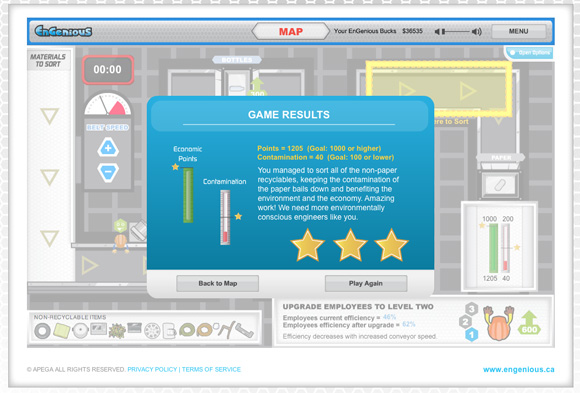The width and height of the screenshot is (580, 393).
Task: Open the Privacy Policy link
Action: pyautogui.click(x=152, y=369)
